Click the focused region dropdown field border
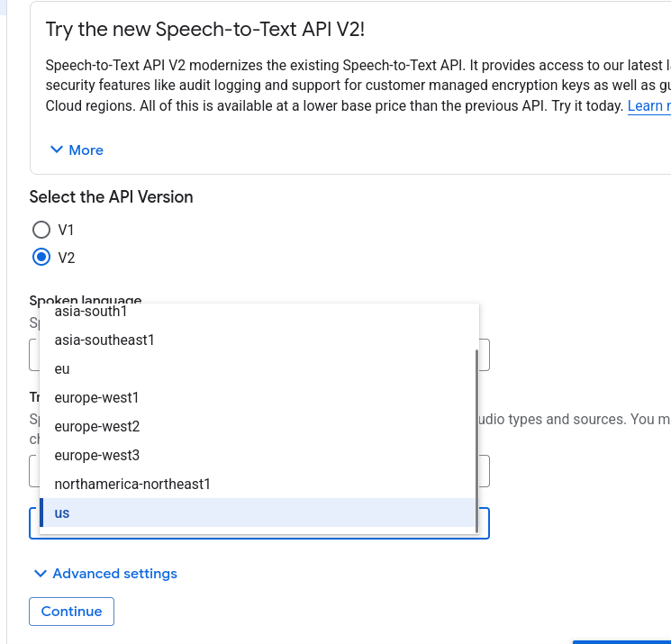 coord(484,523)
